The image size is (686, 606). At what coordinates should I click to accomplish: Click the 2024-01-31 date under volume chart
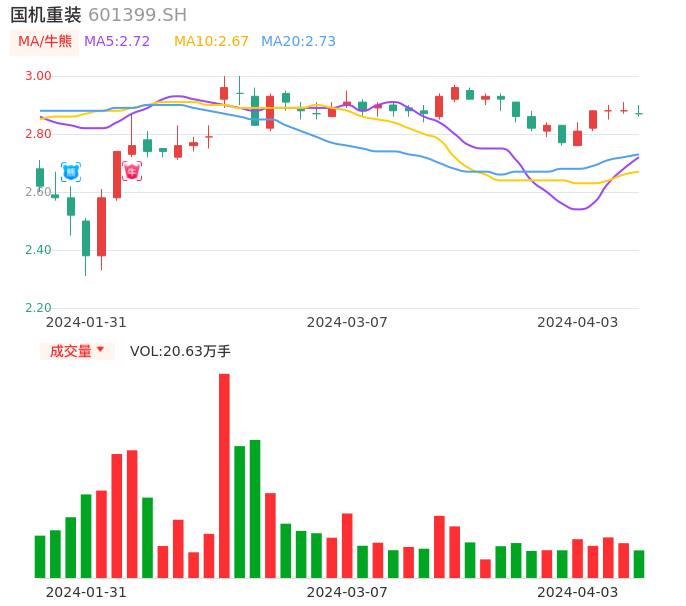click(x=86, y=591)
